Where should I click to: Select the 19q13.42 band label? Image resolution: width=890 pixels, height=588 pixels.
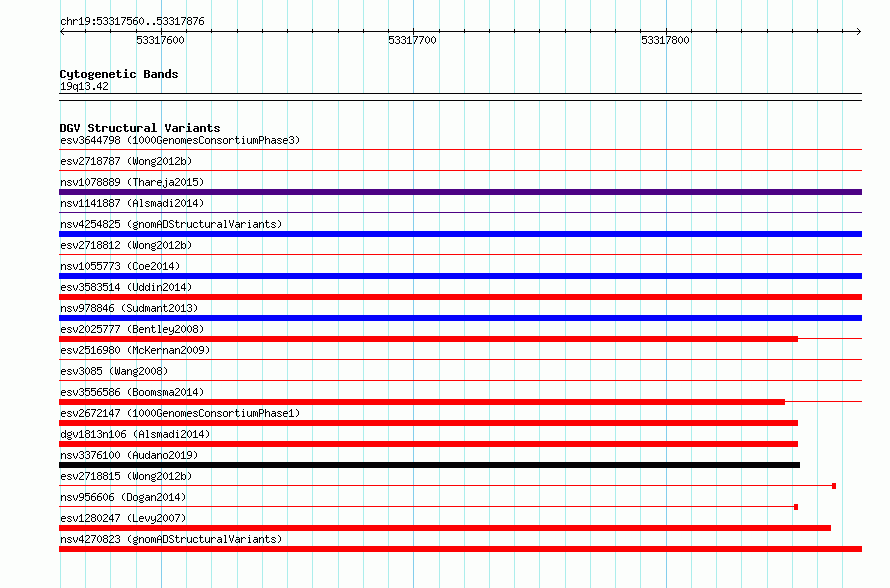pos(84,86)
